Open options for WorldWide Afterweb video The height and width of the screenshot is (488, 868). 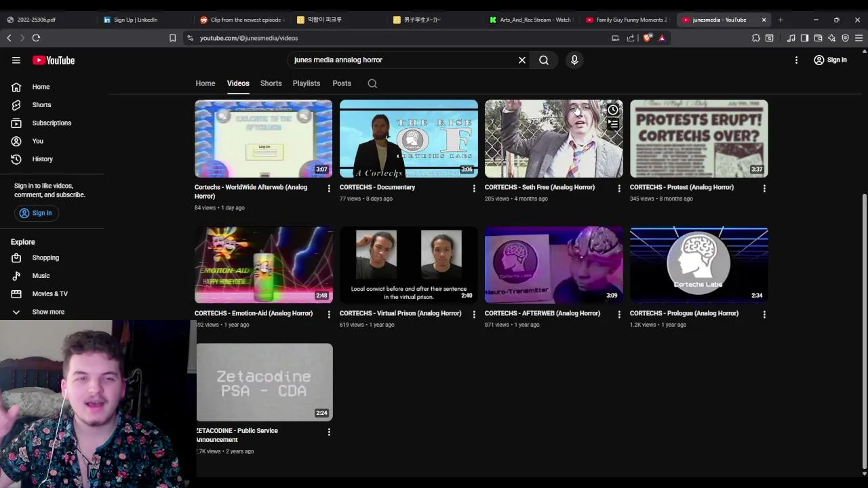pyautogui.click(x=329, y=188)
